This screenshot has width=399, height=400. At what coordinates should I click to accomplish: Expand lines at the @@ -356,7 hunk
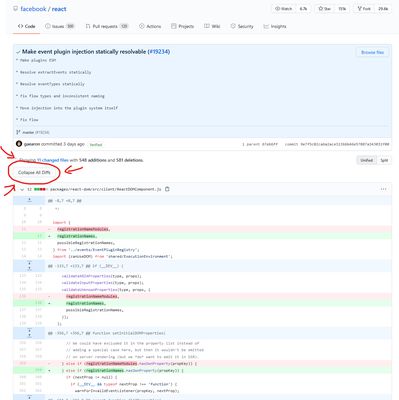pos(29,333)
